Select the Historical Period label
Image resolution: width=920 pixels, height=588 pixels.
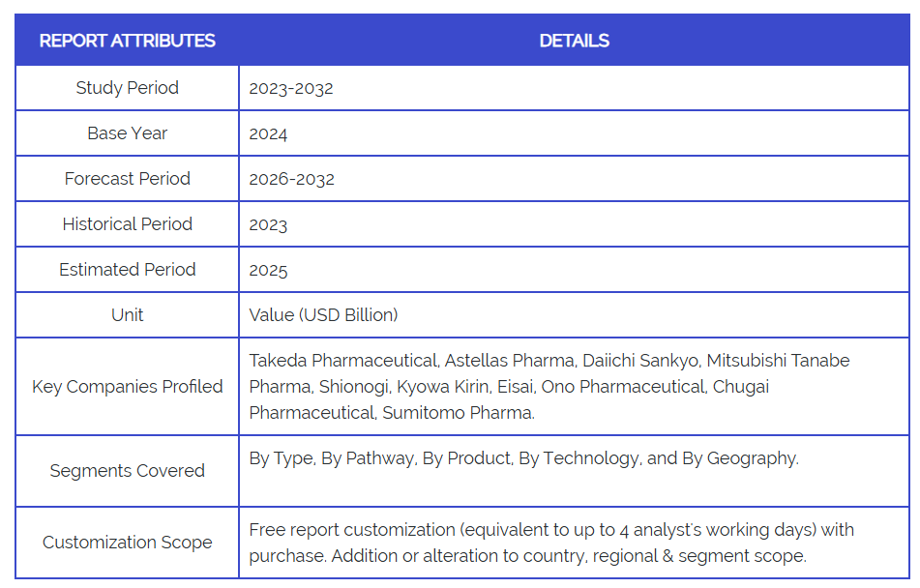127,224
